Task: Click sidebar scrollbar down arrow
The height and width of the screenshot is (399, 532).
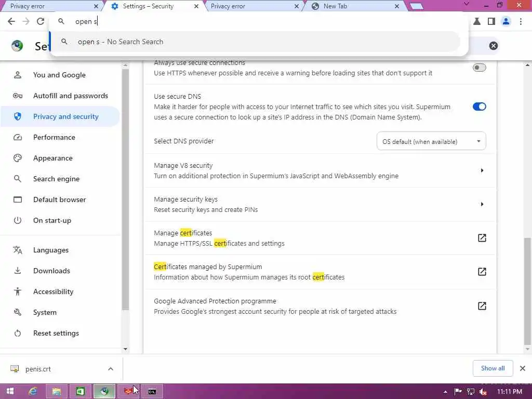Action: pyautogui.click(x=126, y=349)
